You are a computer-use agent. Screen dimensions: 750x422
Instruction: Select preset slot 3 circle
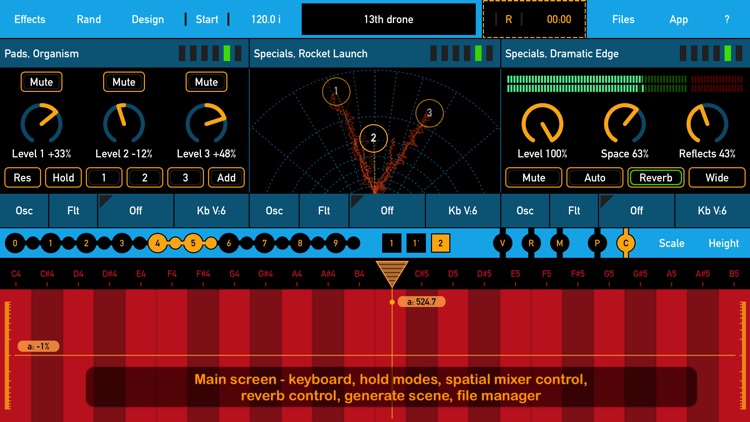(x=121, y=243)
